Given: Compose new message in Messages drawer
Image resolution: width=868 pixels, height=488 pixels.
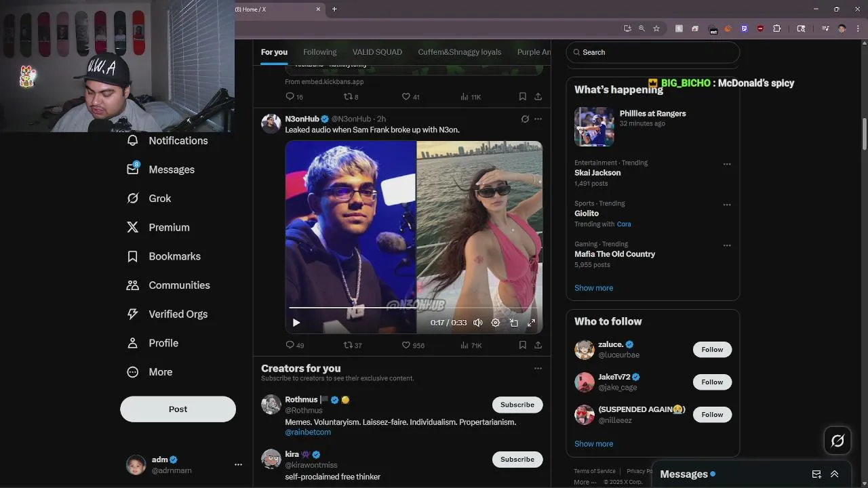Looking at the screenshot, I should (x=816, y=474).
